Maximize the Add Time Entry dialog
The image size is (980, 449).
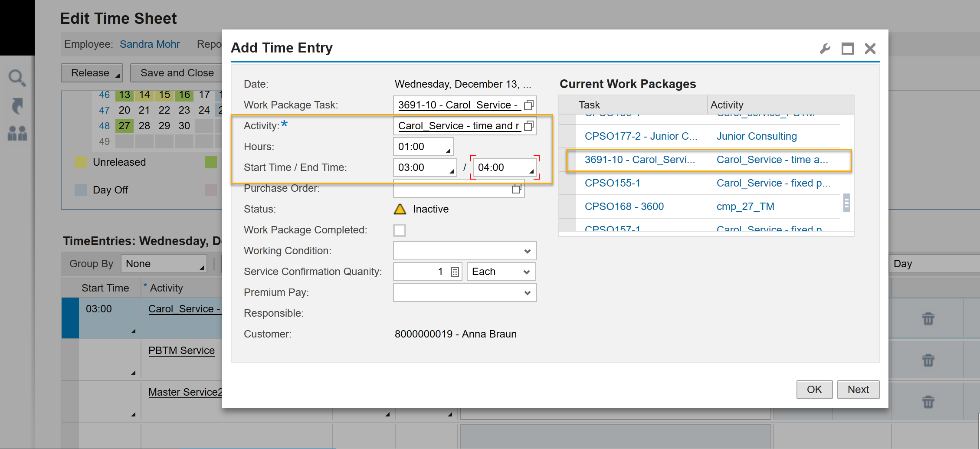coord(847,49)
